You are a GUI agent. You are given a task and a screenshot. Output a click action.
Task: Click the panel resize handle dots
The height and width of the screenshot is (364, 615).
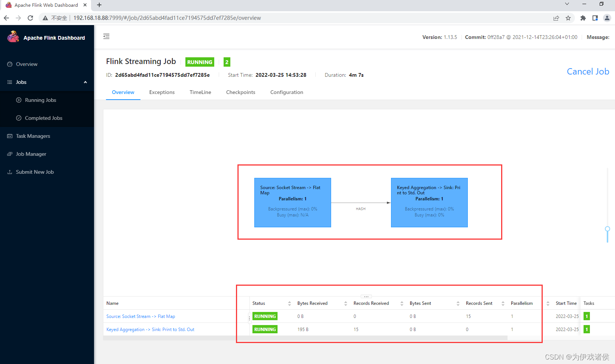366,296
